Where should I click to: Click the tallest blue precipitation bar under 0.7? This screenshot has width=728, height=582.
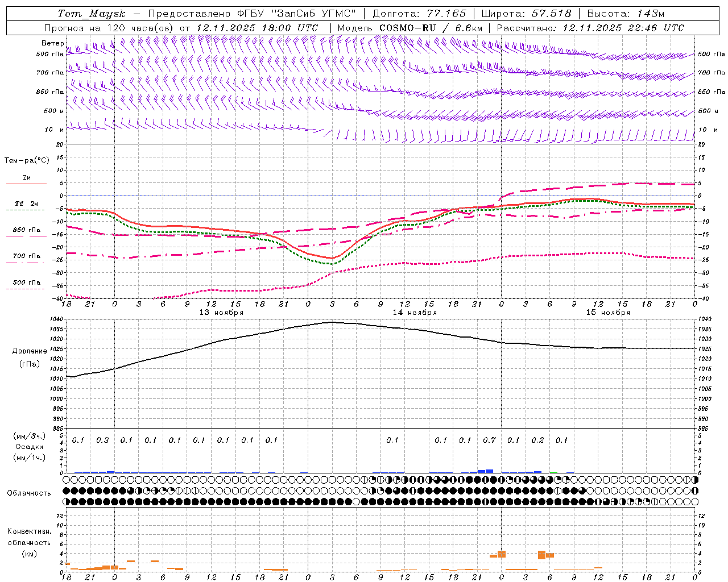pos(489,471)
